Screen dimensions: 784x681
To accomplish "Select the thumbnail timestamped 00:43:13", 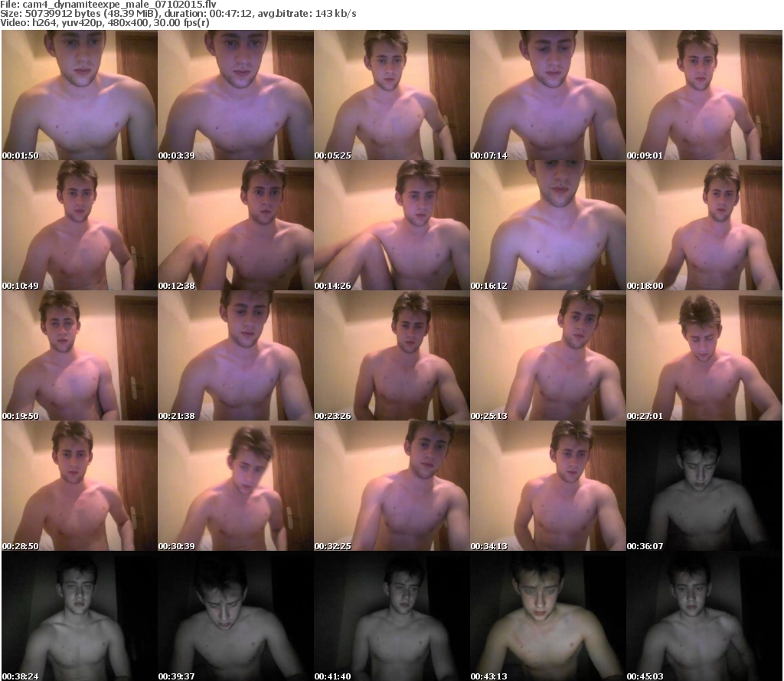I will click(x=548, y=616).
